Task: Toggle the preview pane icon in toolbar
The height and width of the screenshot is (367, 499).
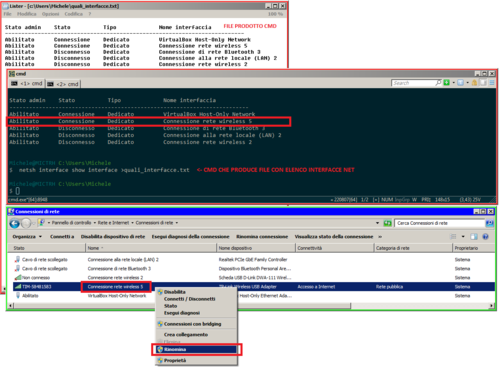Action: point(474,237)
